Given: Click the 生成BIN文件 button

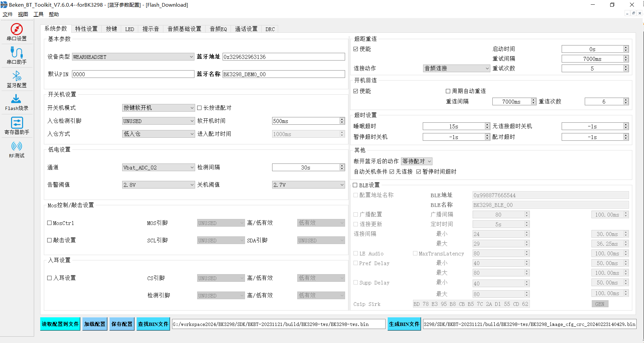Looking at the screenshot, I should 404,324.
